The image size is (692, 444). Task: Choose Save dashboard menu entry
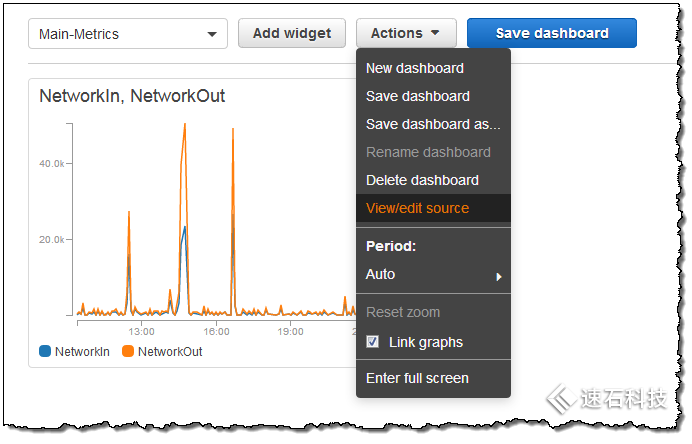418,96
